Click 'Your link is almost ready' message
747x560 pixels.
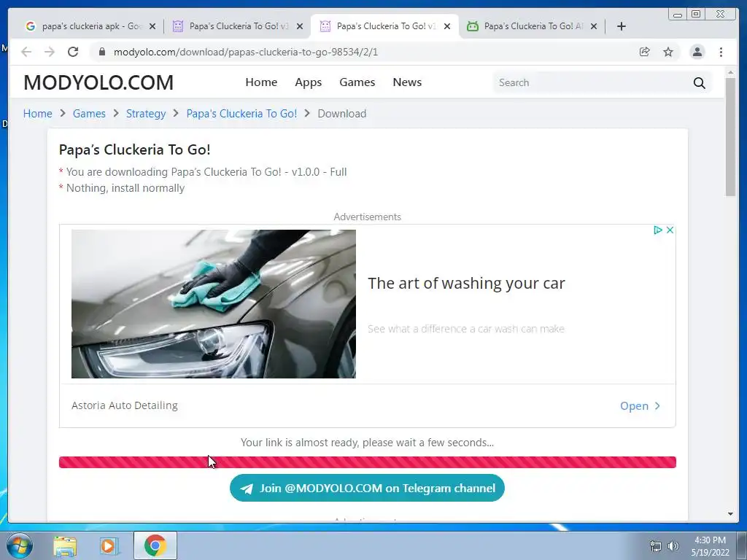(367, 443)
